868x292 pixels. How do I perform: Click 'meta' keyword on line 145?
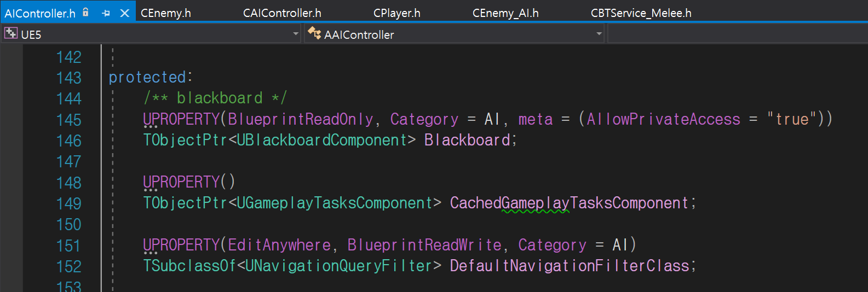point(536,119)
